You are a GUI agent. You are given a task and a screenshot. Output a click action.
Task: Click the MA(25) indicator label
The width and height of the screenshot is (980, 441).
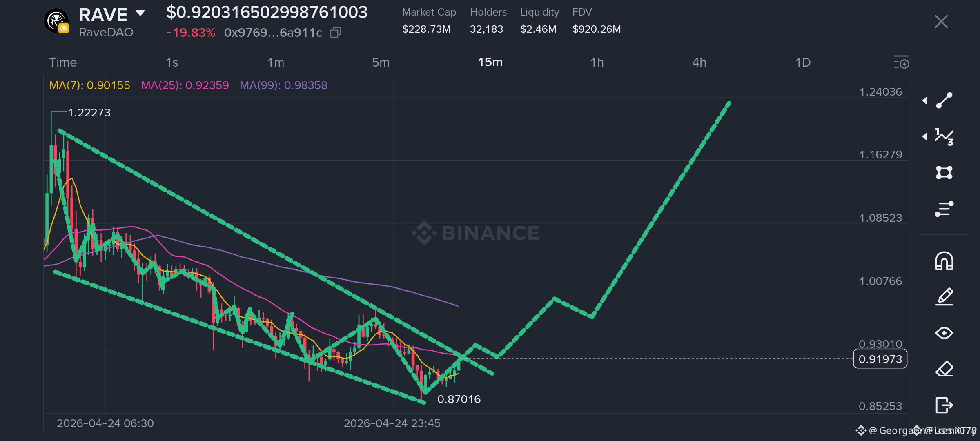(x=185, y=85)
